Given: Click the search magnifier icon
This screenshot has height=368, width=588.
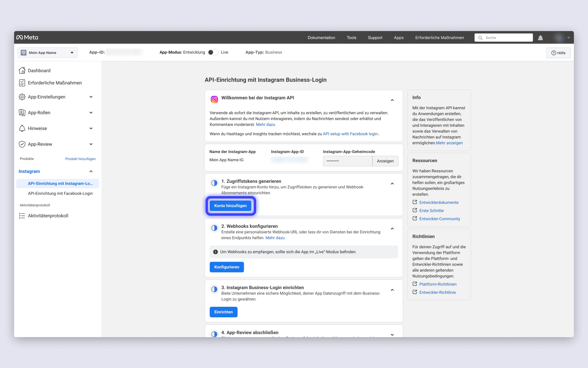Looking at the screenshot, I should tap(480, 38).
